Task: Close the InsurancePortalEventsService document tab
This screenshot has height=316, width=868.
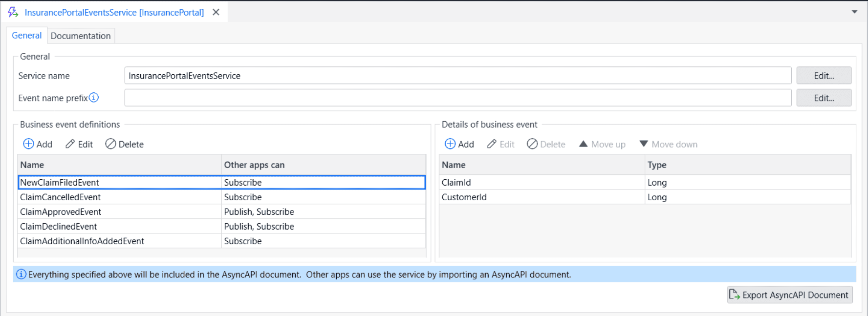Action: pyautogui.click(x=216, y=12)
